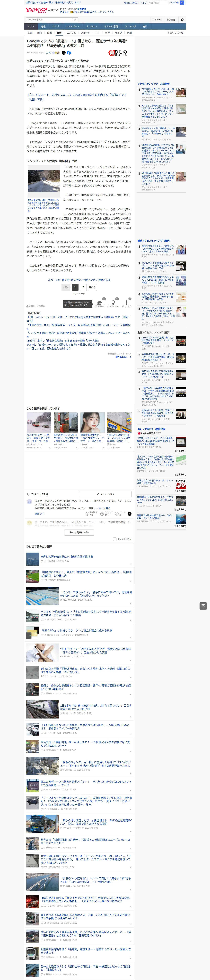Play 全農版便宜2万7287円 video thumbnail
Screen dimensions: 210x980
point(181,358)
